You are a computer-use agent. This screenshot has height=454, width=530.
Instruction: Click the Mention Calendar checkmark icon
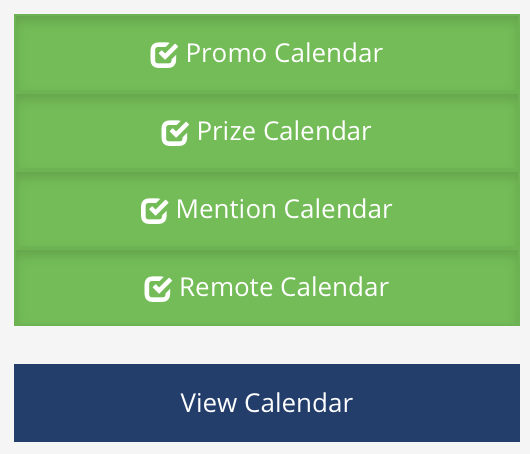[x=154, y=211]
